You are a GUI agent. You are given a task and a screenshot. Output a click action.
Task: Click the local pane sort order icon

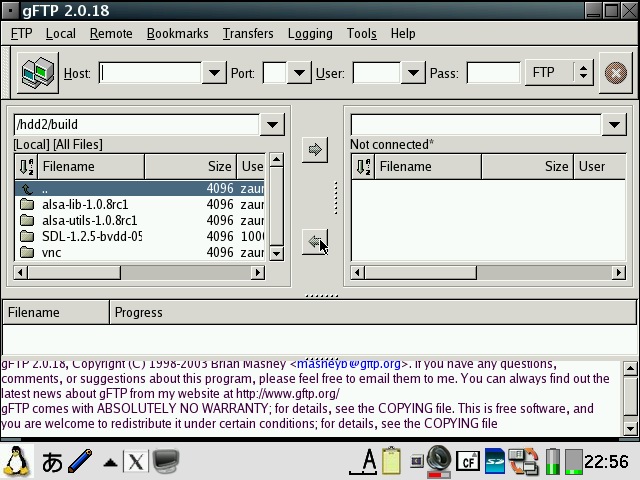pyautogui.click(x=26, y=167)
